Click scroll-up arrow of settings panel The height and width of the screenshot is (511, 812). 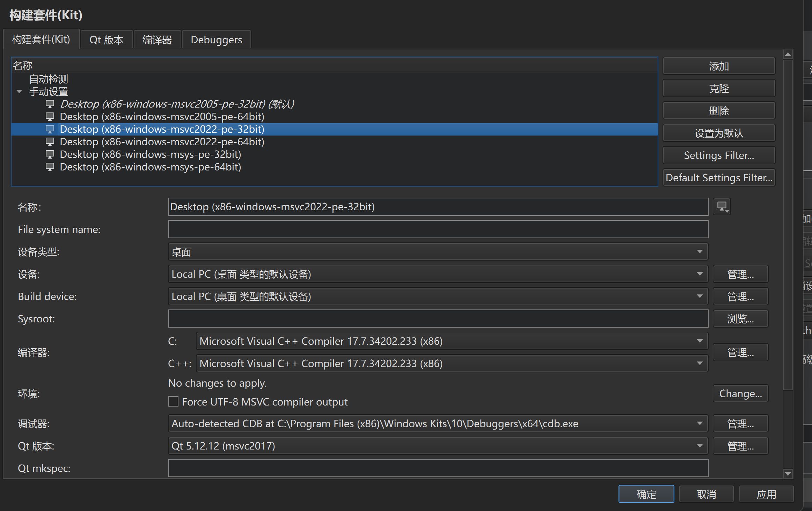tap(788, 54)
